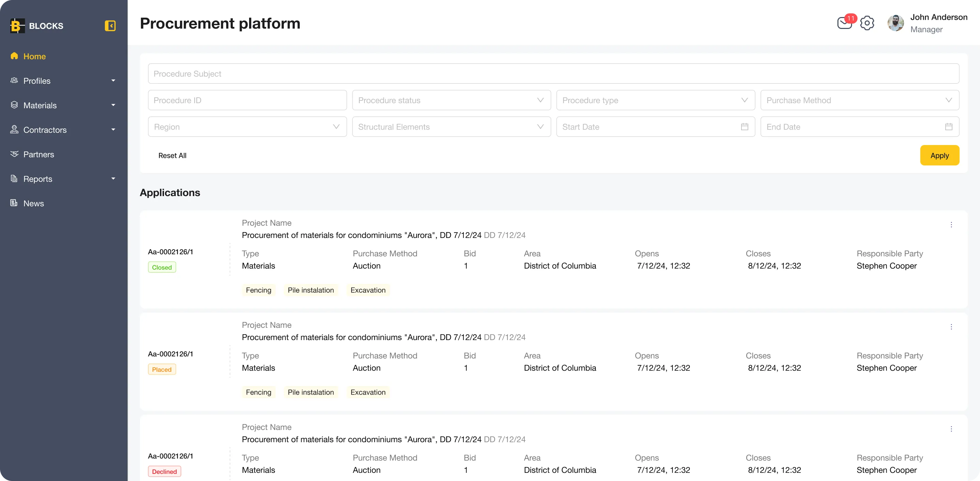
Task: Click the Placed status badge
Action: tap(162, 369)
